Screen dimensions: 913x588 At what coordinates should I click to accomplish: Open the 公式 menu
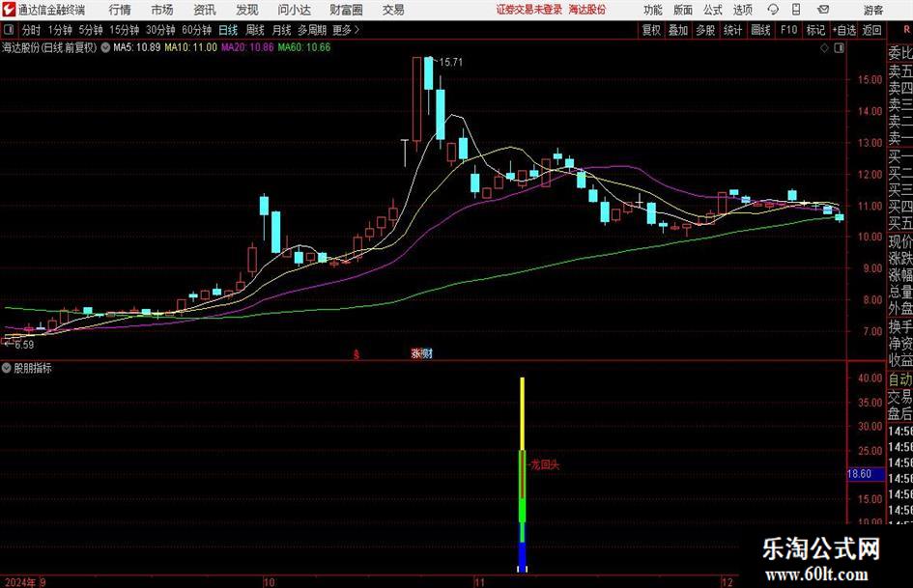point(713,10)
